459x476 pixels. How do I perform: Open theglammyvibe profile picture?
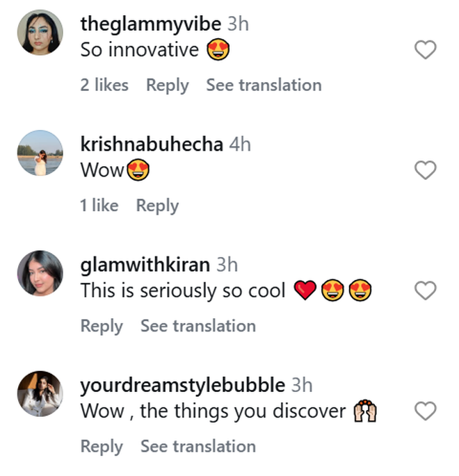(40, 32)
